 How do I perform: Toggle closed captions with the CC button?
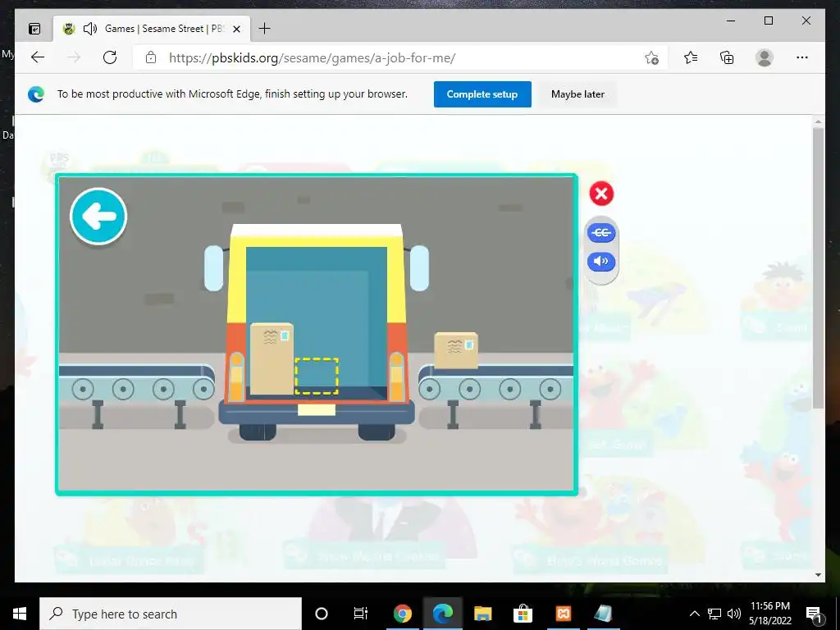point(601,233)
